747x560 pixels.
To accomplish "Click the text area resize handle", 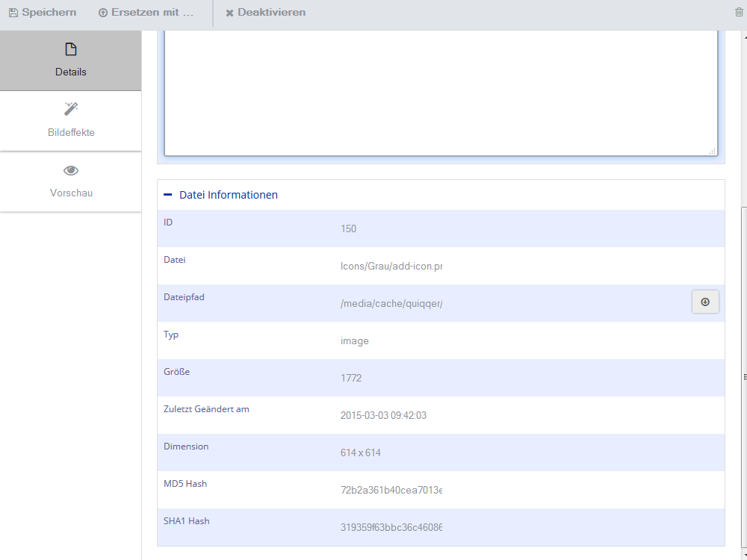I will pos(712,151).
